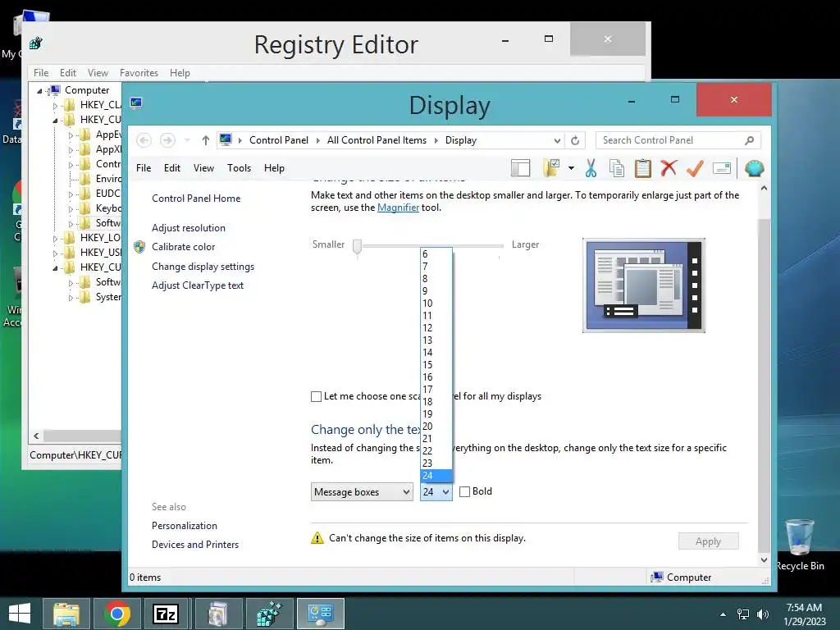This screenshot has width=840, height=630.
Task: Go to Control Panel Home
Action: 196,199
